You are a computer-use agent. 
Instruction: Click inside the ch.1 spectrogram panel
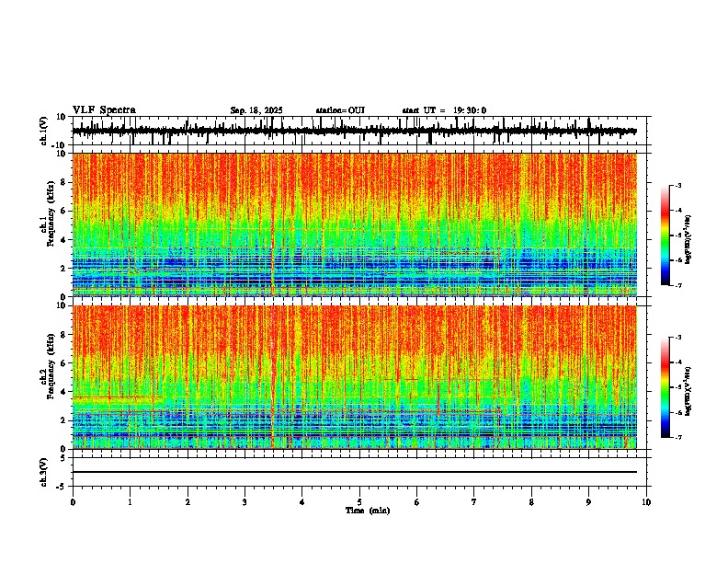[x=355, y=224]
